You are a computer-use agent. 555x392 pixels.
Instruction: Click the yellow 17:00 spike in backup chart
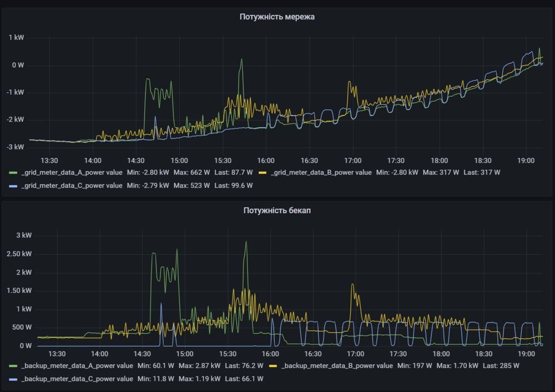pos(352,285)
